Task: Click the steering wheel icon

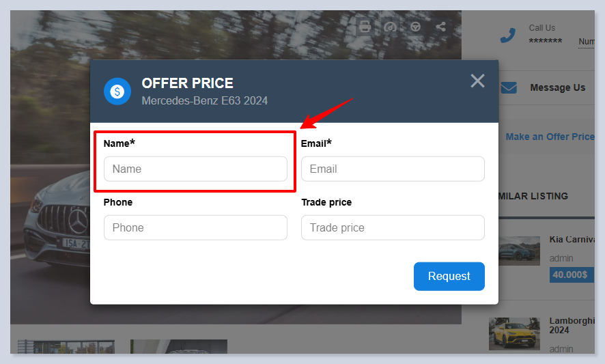Action: pos(415,27)
